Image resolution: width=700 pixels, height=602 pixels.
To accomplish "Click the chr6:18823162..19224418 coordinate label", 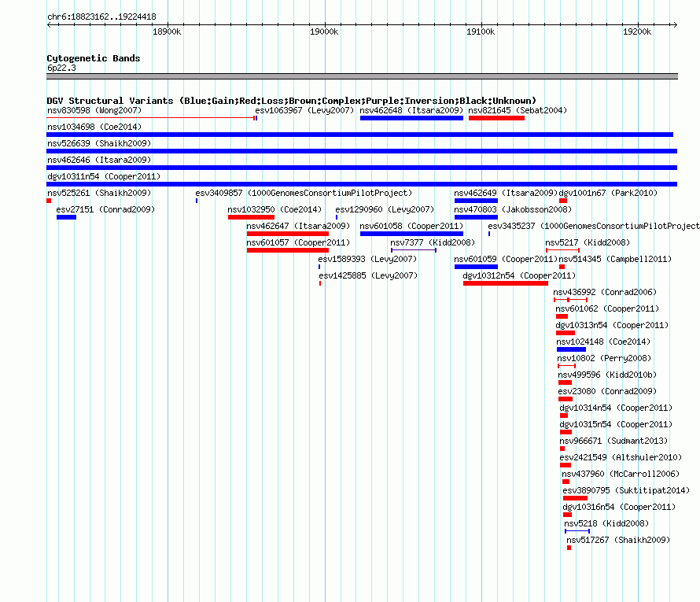I will [101, 17].
